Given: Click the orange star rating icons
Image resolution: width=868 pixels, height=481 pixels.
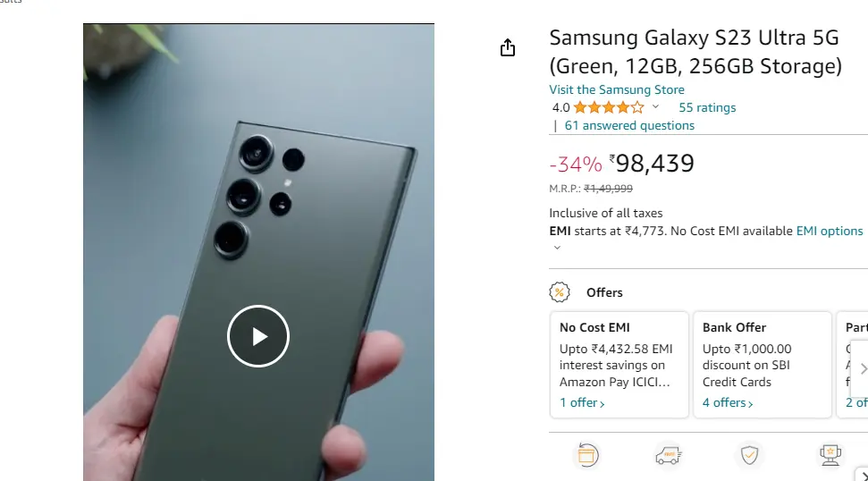Looking at the screenshot, I should coord(609,107).
